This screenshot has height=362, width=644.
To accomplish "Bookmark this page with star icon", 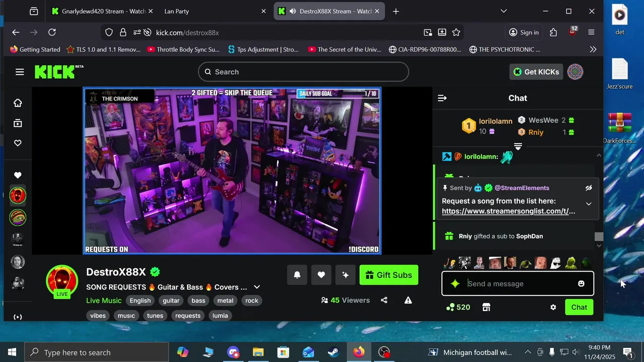I will tap(456, 32).
